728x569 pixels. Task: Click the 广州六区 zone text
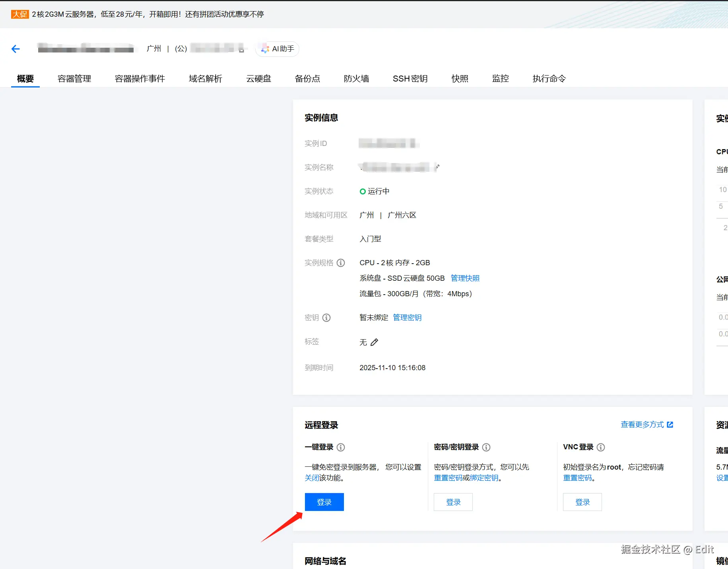[402, 215]
